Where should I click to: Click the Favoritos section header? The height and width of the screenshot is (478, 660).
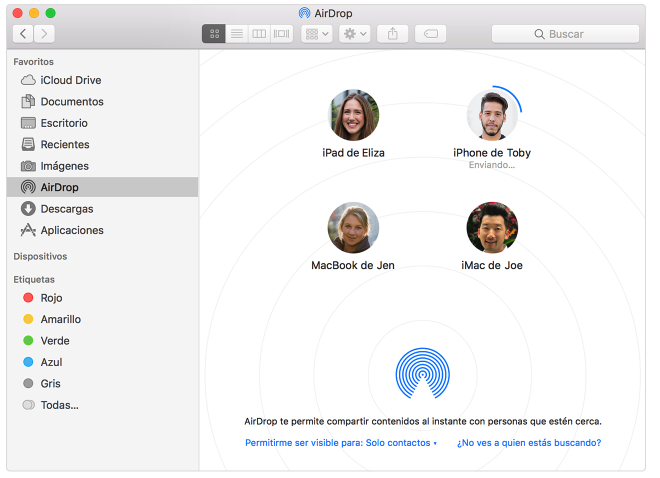pyautogui.click(x=34, y=62)
